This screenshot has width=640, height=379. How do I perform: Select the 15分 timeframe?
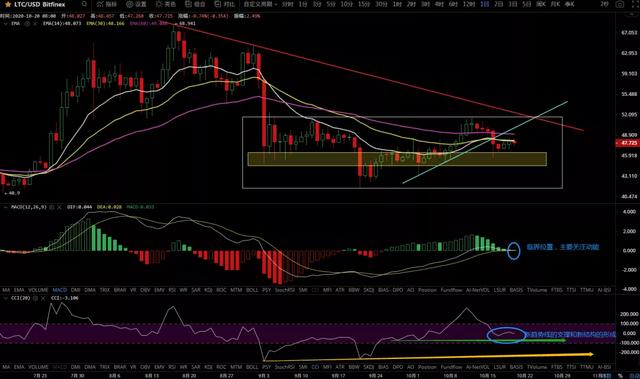point(363,4)
